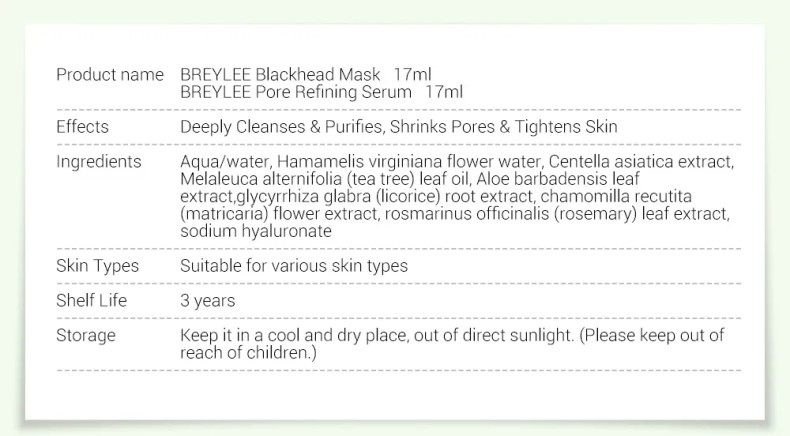This screenshot has width=790, height=436.
Task: Select 'Melaleuca alternifolia (tea tree) leaf oil'
Action: (326, 179)
